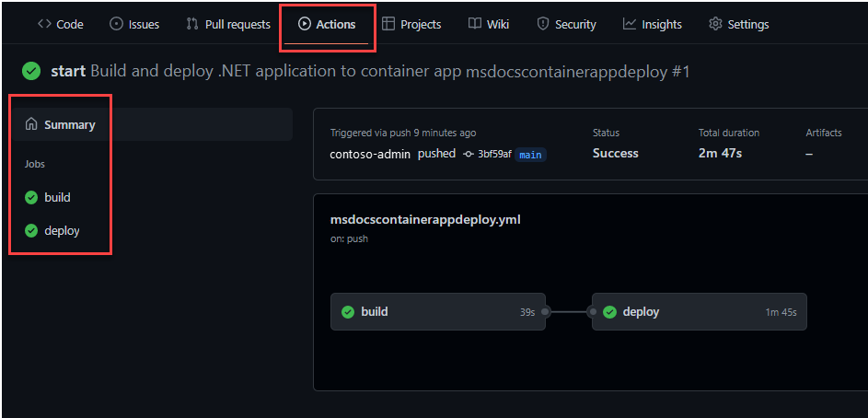Image resolution: width=868 pixels, height=418 pixels.
Task: Click the Summary home icon
Action: coord(31,124)
